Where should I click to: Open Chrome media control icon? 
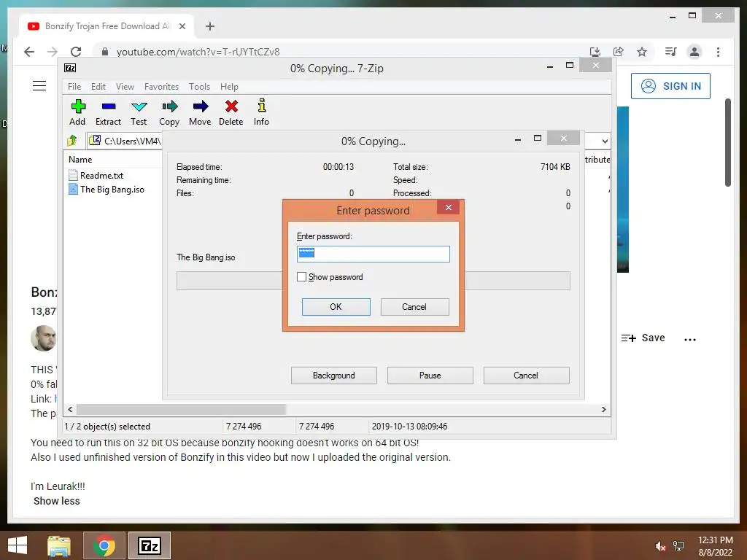pos(671,52)
